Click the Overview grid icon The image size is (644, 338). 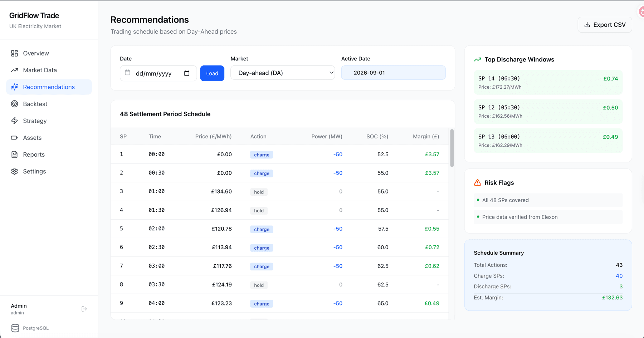point(14,53)
